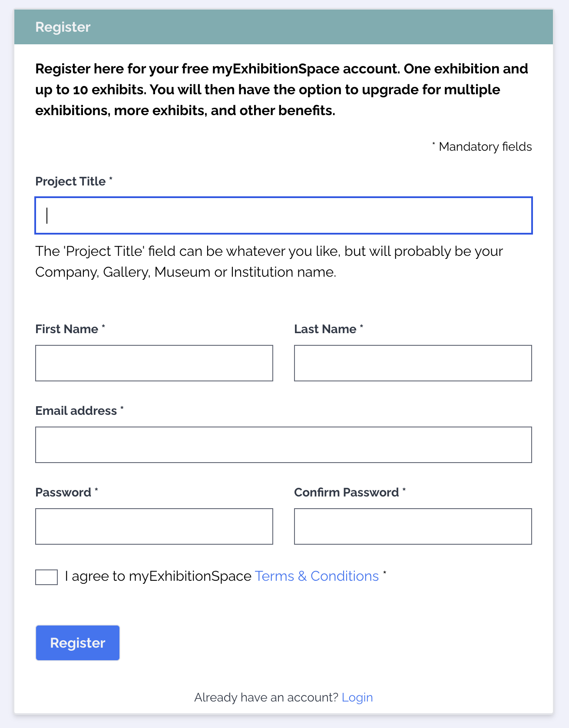The height and width of the screenshot is (728, 569).
Task: Click "I agree to myExhibitionSpace" label text
Action: (x=158, y=576)
